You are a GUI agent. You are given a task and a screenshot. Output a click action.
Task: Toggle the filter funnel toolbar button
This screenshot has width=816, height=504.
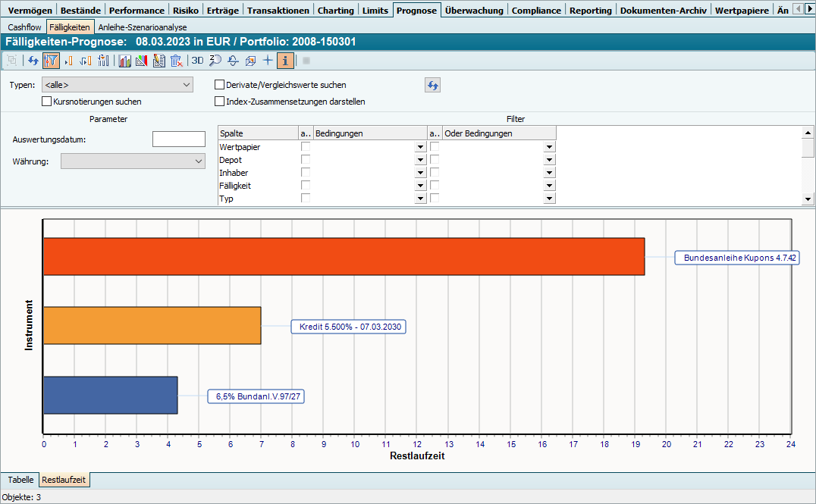click(51, 61)
